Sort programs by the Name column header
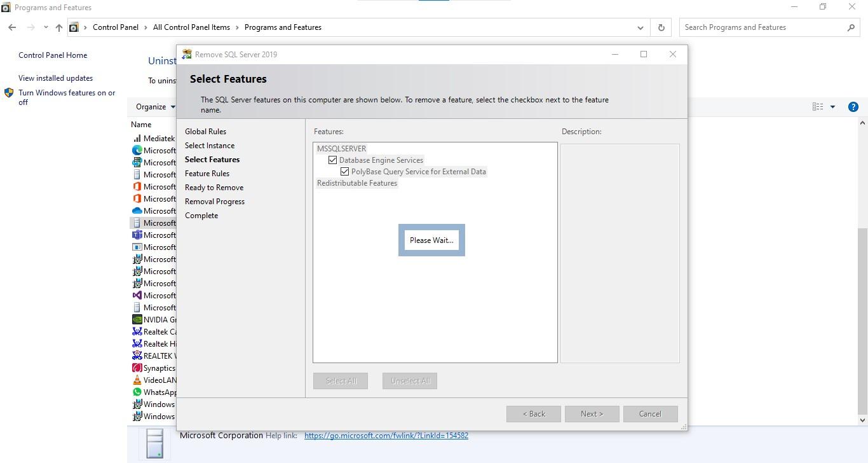 141,125
